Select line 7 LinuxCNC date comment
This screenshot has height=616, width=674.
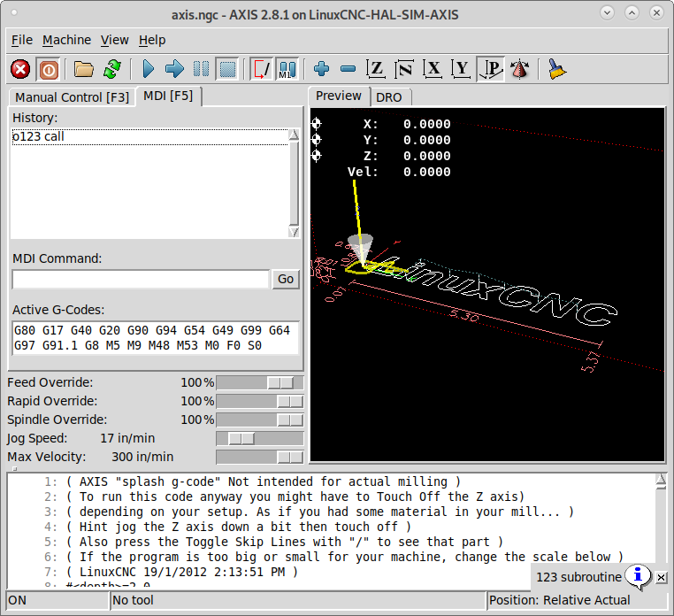pos(182,572)
